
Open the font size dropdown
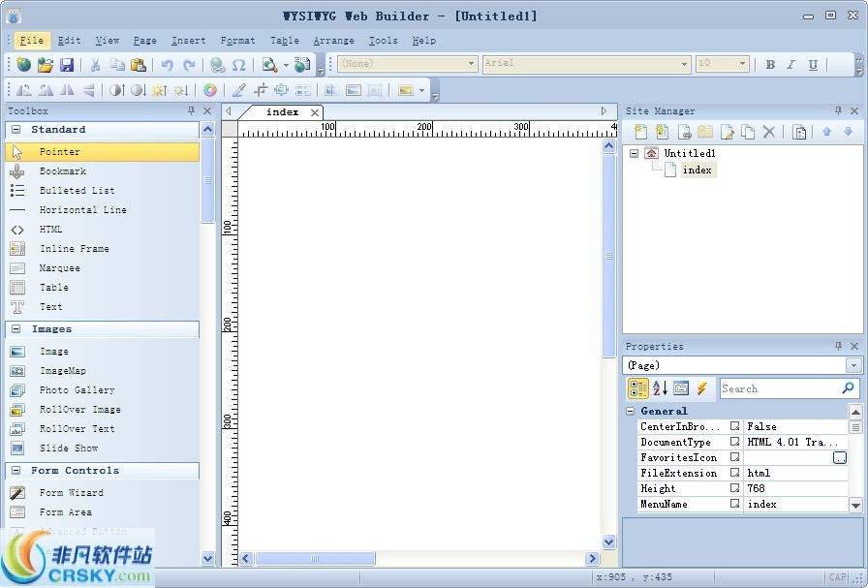[x=742, y=64]
